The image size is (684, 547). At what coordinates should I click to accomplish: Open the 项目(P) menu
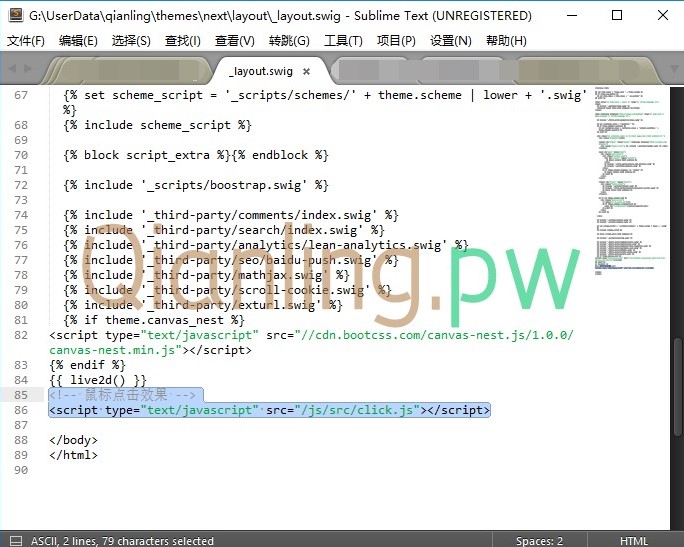point(396,41)
